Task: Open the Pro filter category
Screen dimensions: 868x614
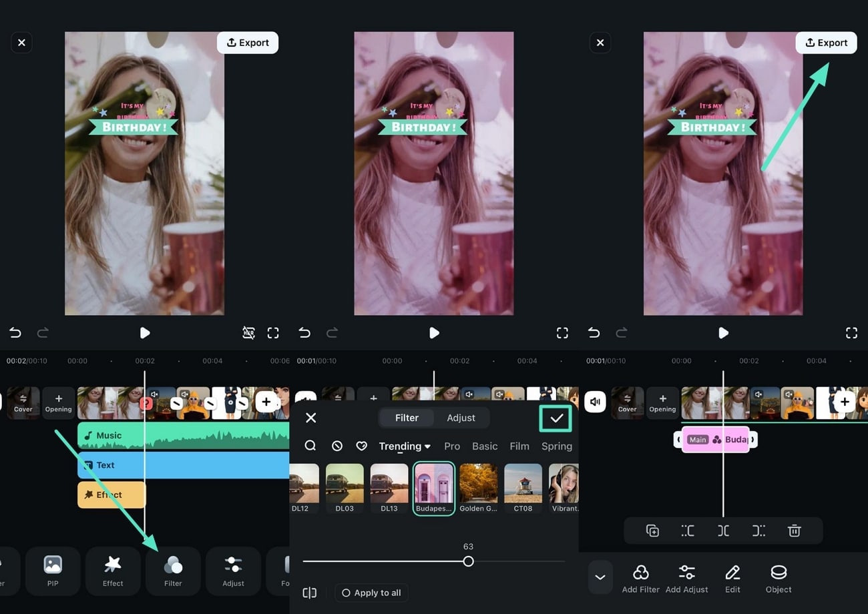Action: [x=452, y=446]
